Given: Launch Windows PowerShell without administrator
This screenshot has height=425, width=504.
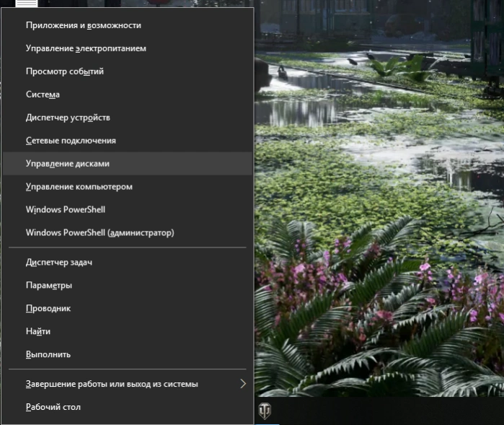Looking at the screenshot, I should click(128, 210).
